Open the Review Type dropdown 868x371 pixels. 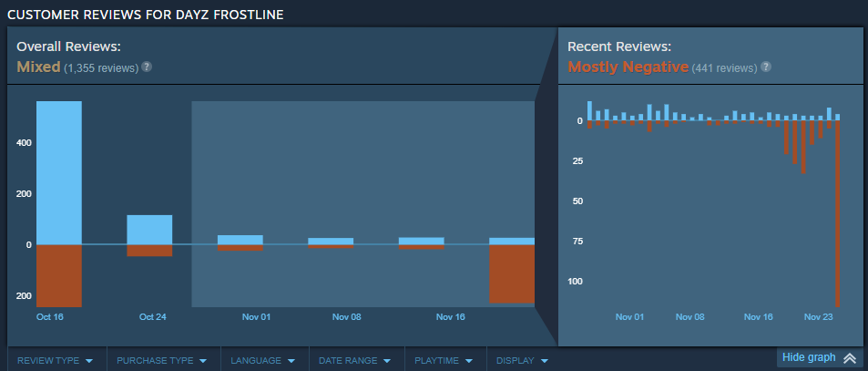[56, 360]
